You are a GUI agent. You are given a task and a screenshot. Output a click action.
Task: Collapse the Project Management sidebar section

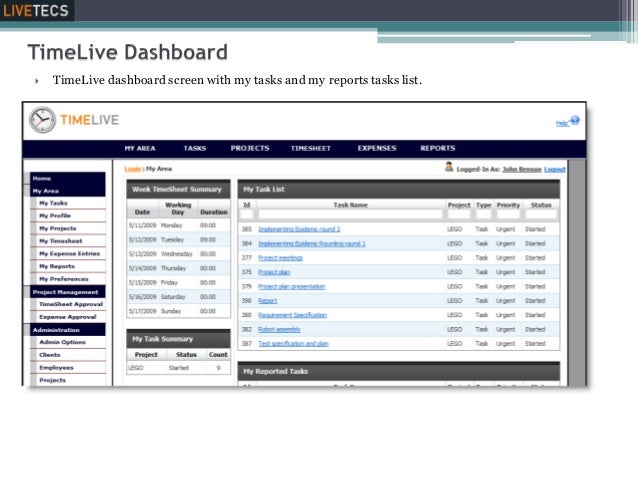[68, 292]
